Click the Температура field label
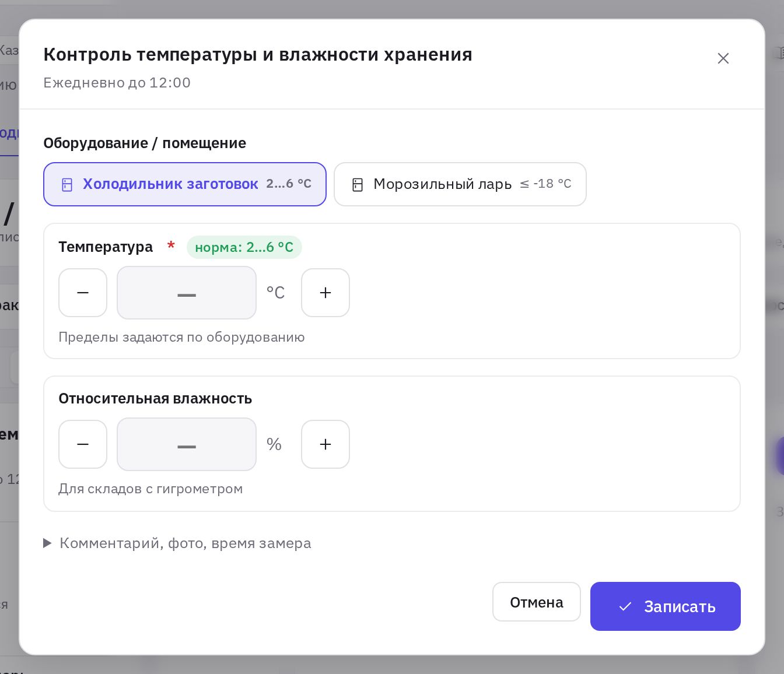 coord(106,247)
